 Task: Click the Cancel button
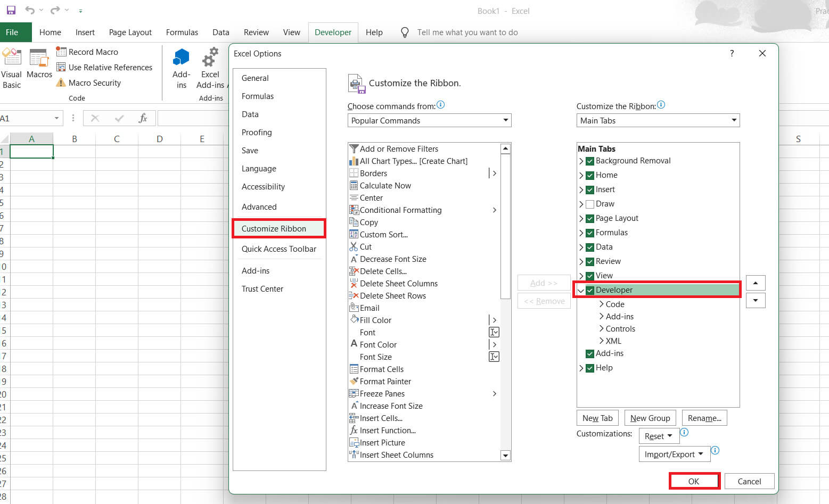click(x=749, y=481)
